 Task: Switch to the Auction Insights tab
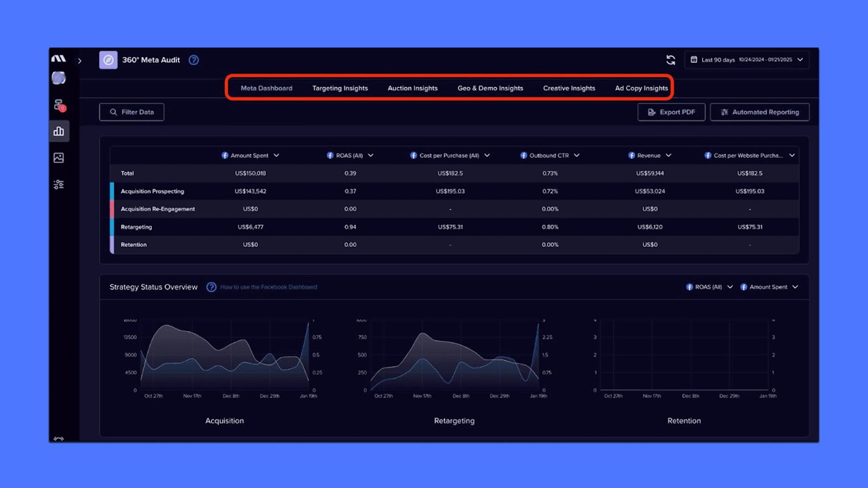412,88
